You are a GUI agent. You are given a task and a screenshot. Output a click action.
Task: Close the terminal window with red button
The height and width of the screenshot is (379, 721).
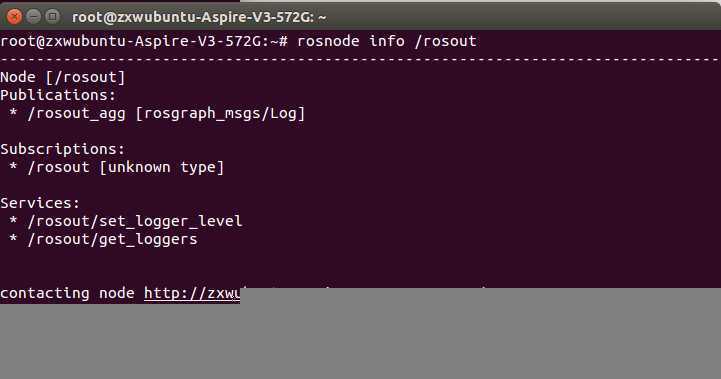[x=15, y=17]
